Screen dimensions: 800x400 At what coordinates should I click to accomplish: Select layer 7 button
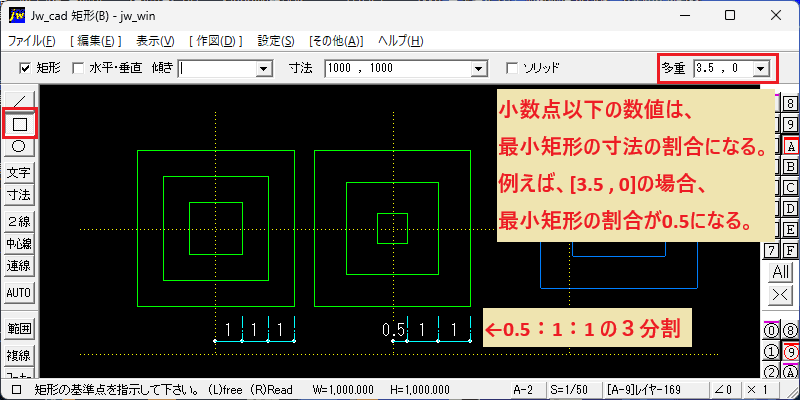point(772,251)
